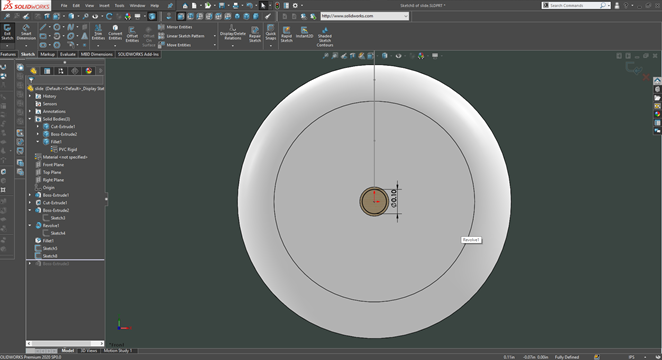Expand the History node
This screenshot has height=360, width=662.
coord(30,96)
